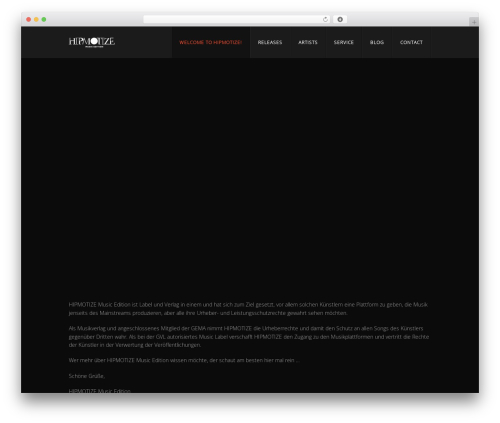Open the Contact page
The height and width of the screenshot is (423, 500).
411,42
